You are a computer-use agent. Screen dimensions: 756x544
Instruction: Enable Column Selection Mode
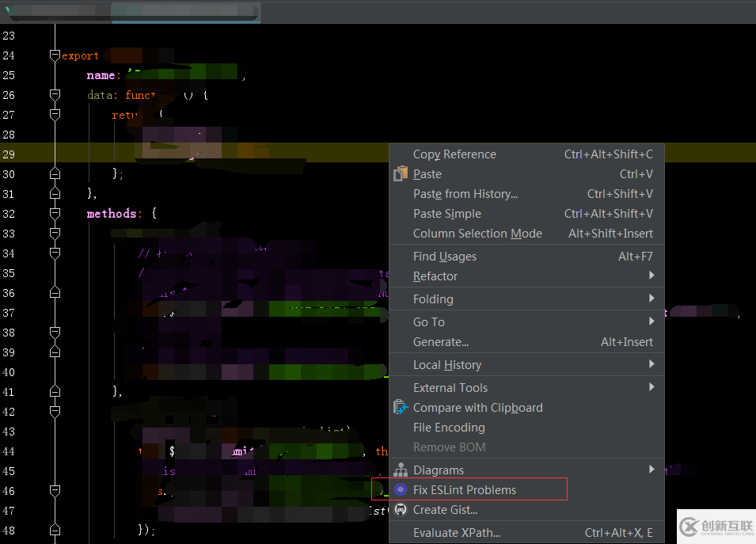pos(526,234)
